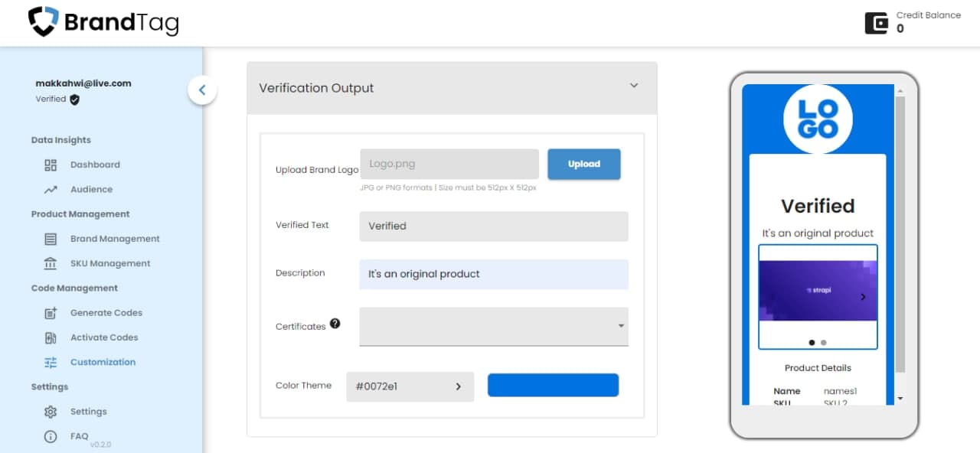
Task: Navigate to Activate Codes
Action: coord(104,337)
